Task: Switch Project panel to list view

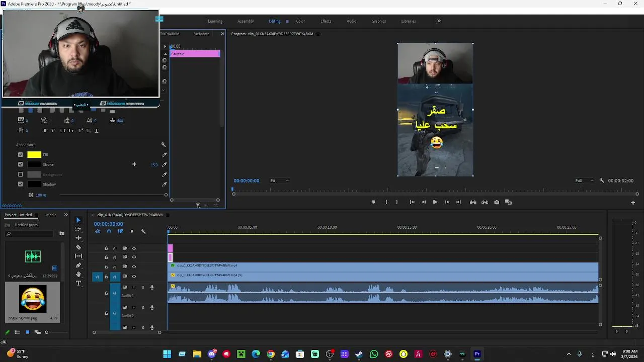Action: pyautogui.click(x=17, y=332)
